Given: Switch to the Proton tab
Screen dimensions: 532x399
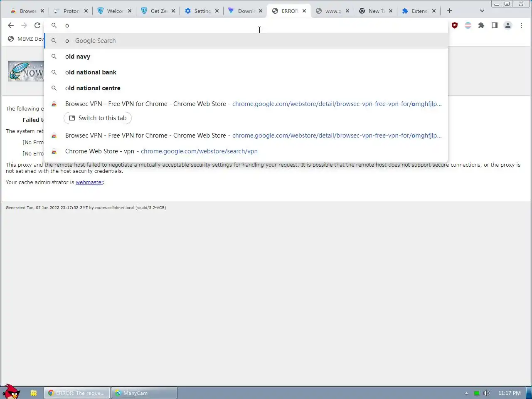Looking at the screenshot, I should point(67,11).
